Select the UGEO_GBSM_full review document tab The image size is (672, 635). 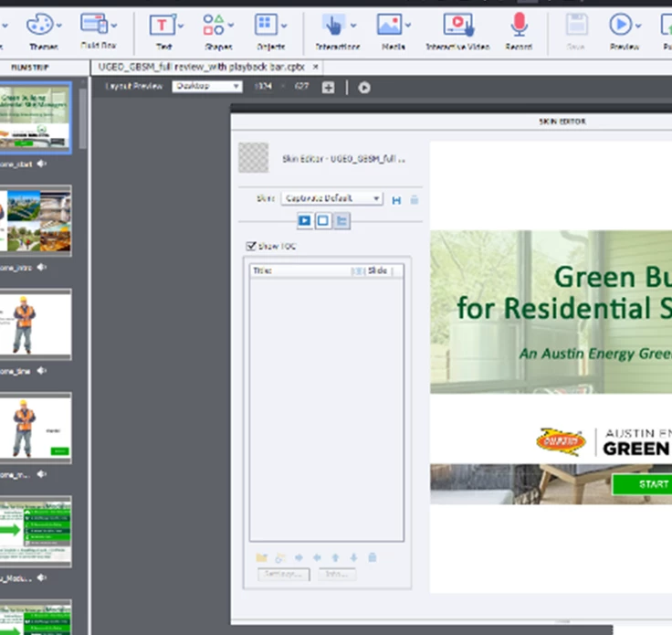click(x=201, y=67)
